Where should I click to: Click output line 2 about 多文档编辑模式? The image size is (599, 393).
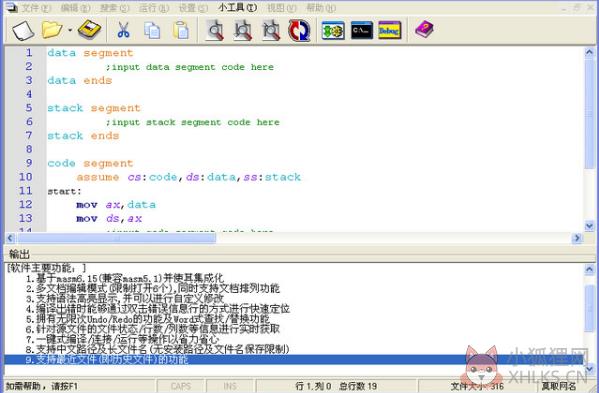pyautogui.click(x=153, y=288)
